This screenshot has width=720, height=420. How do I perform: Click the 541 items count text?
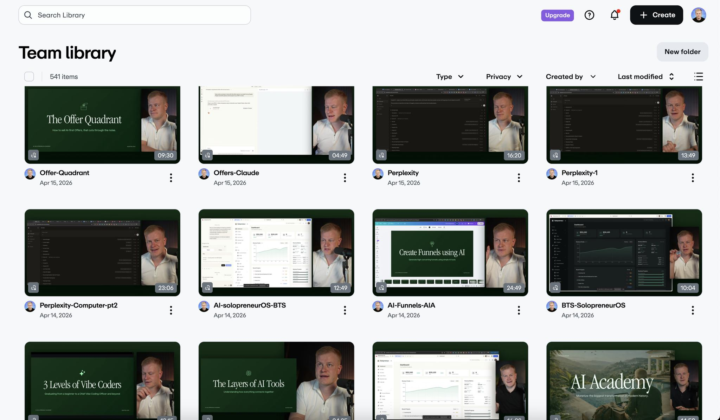(64, 77)
